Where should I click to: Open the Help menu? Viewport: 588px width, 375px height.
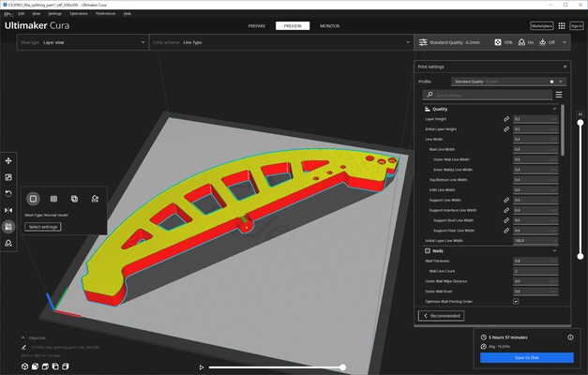[128, 13]
